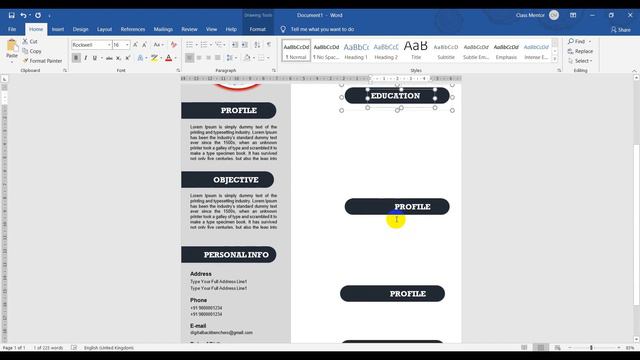This screenshot has height=360, width=640.
Task: Expand the Styles gallery
Action: (x=555, y=59)
